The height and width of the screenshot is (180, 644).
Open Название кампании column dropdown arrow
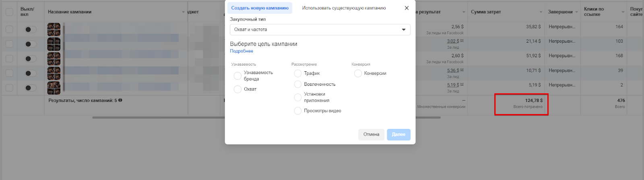(184, 12)
